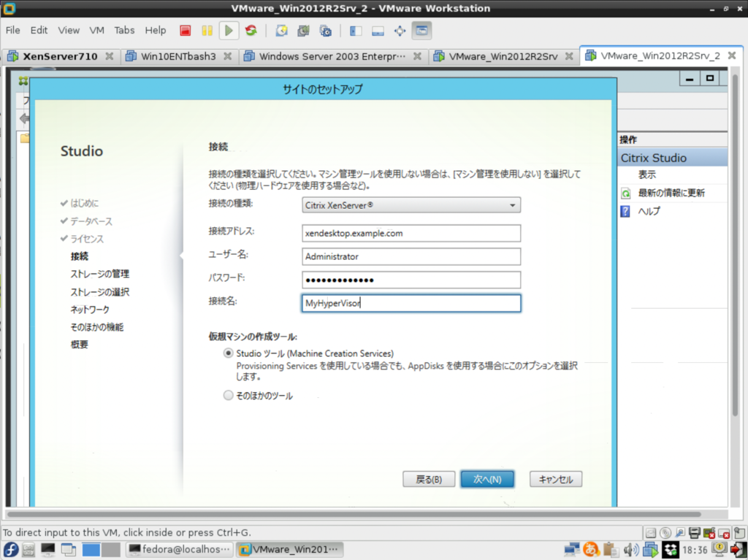748x560 pixels.
Task: Open the clipboard tray icon
Action: pyautogui.click(x=610, y=550)
